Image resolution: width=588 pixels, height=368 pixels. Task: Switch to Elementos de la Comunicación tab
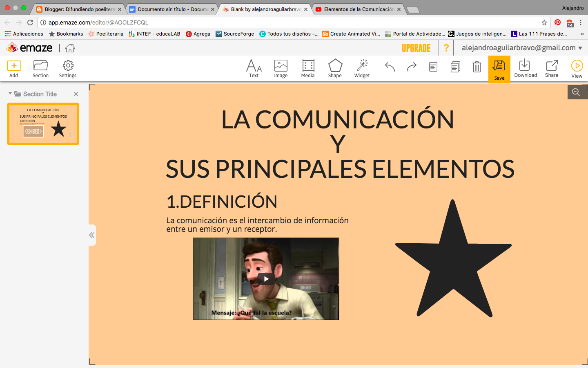359,9
